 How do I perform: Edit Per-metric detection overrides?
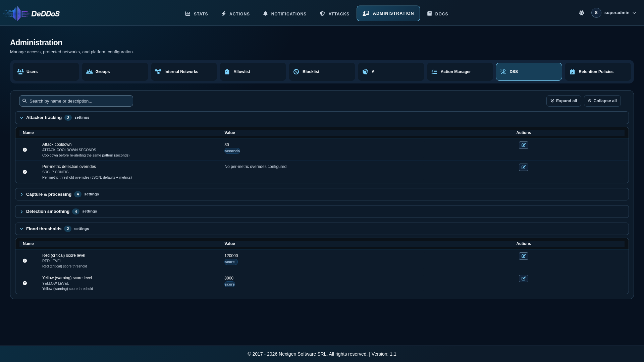pyautogui.click(x=523, y=167)
